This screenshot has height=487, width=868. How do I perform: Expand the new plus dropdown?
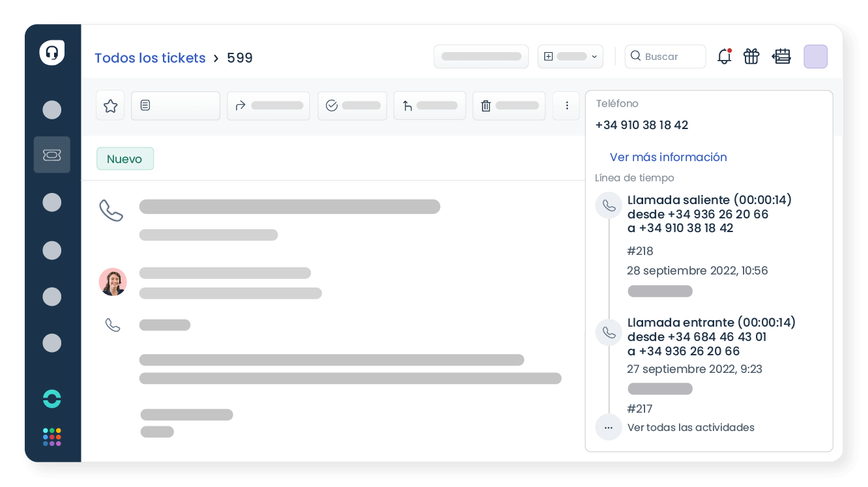[570, 57]
